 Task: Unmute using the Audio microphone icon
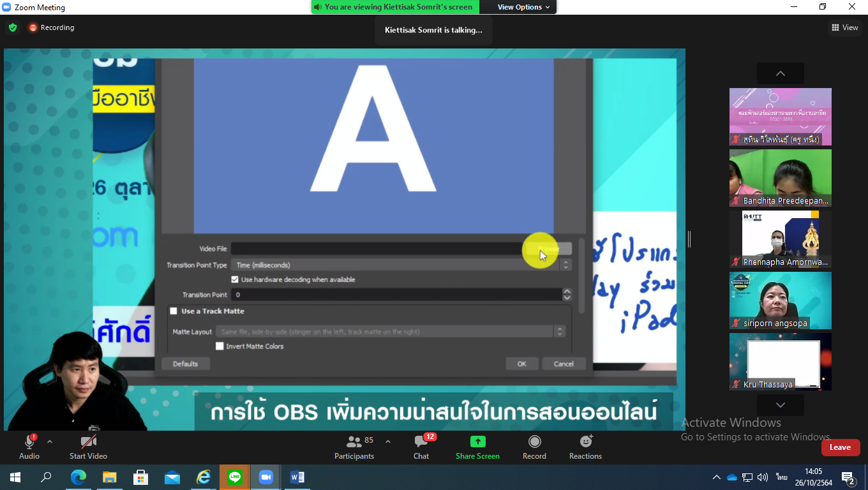tap(29, 442)
